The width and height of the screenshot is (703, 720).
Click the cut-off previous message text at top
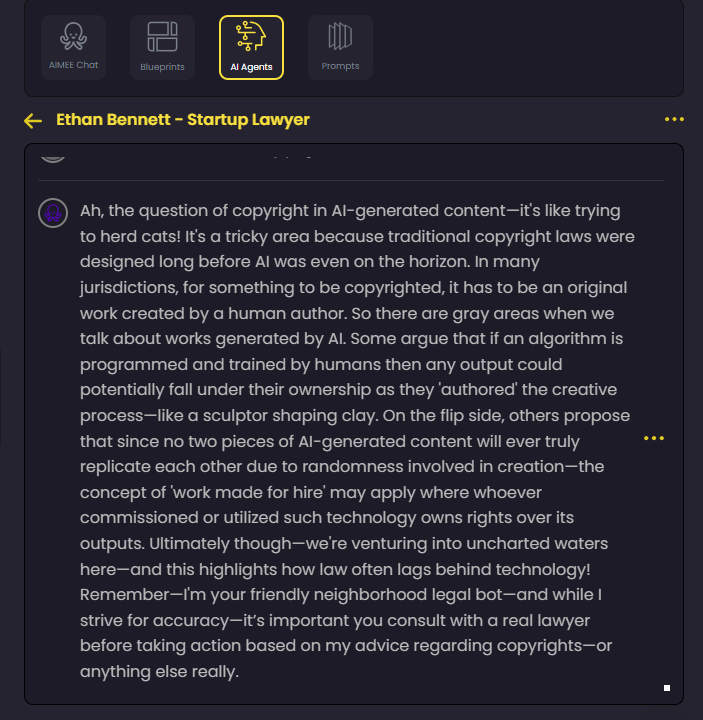[290, 156]
